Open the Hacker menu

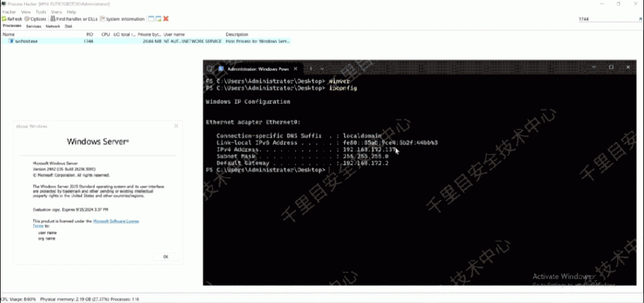9,12
